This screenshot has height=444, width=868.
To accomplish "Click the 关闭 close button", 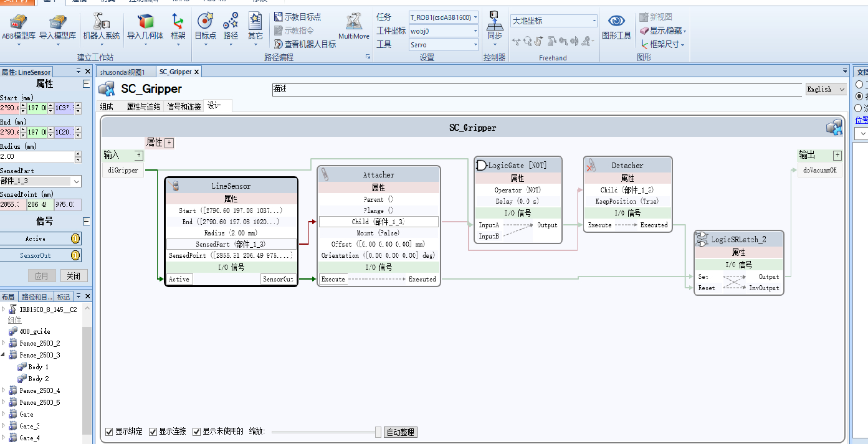I will 74,276.
